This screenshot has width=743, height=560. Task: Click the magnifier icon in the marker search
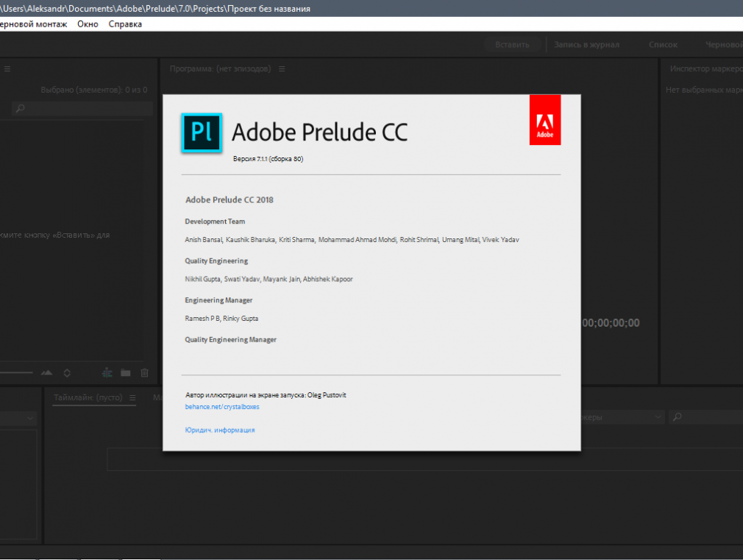pyautogui.click(x=678, y=417)
